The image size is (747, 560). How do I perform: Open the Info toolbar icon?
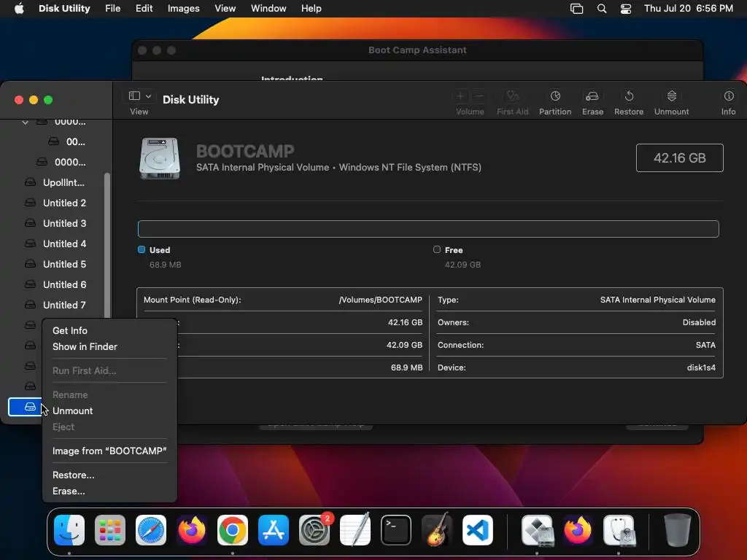click(729, 96)
